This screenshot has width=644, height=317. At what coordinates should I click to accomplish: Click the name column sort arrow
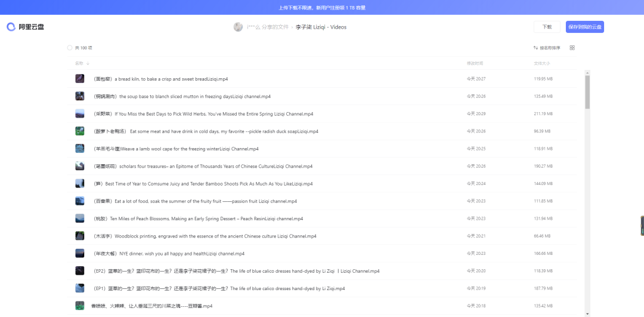[x=88, y=63]
